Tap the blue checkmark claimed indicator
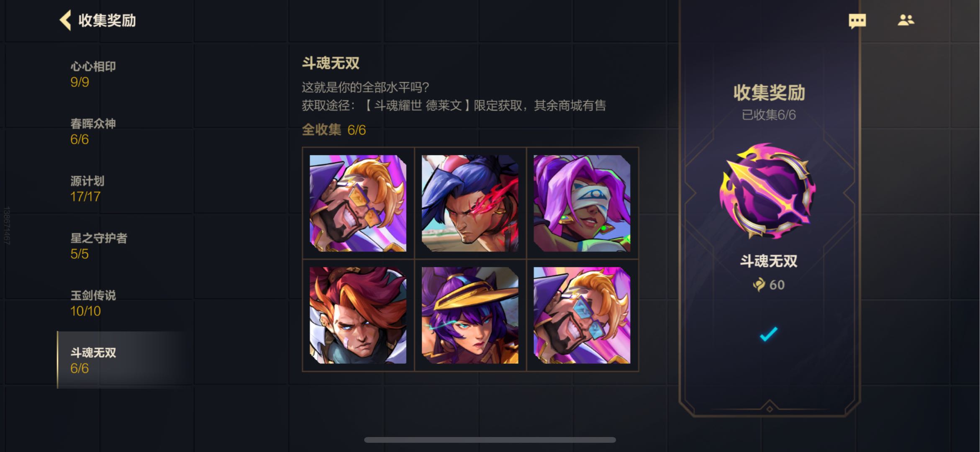The width and height of the screenshot is (980, 452). (x=768, y=334)
